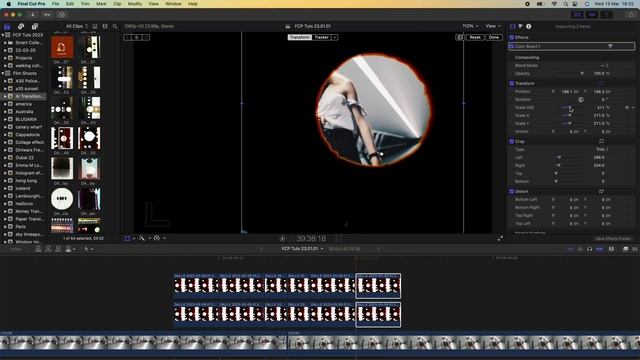Show the Video inspector icon
Viewport: 640px width, 360px height.
513,26
